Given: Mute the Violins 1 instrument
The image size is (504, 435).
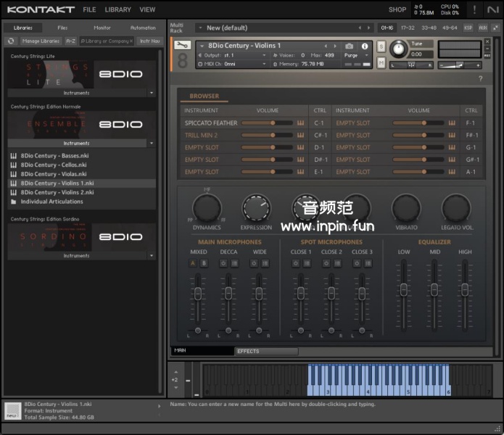Looking at the screenshot, I should pyautogui.click(x=381, y=63).
